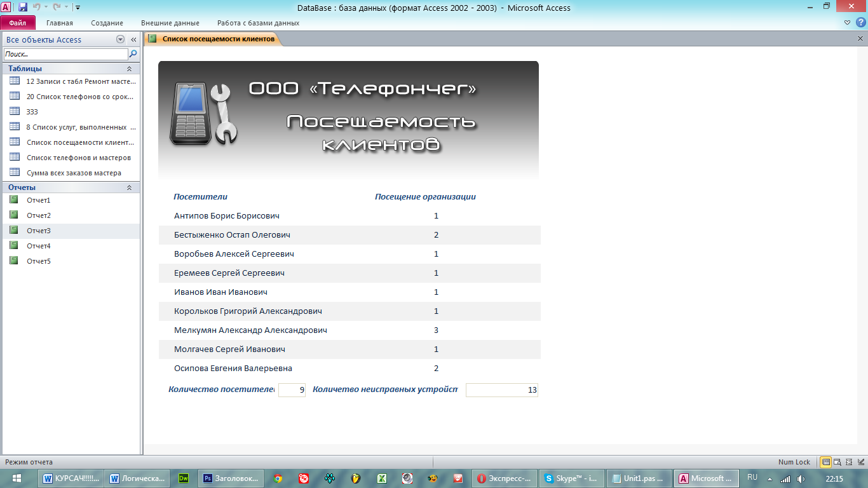Click the Посещение организации column header
Image resolution: width=868 pixels, height=488 pixels.
pos(425,197)
